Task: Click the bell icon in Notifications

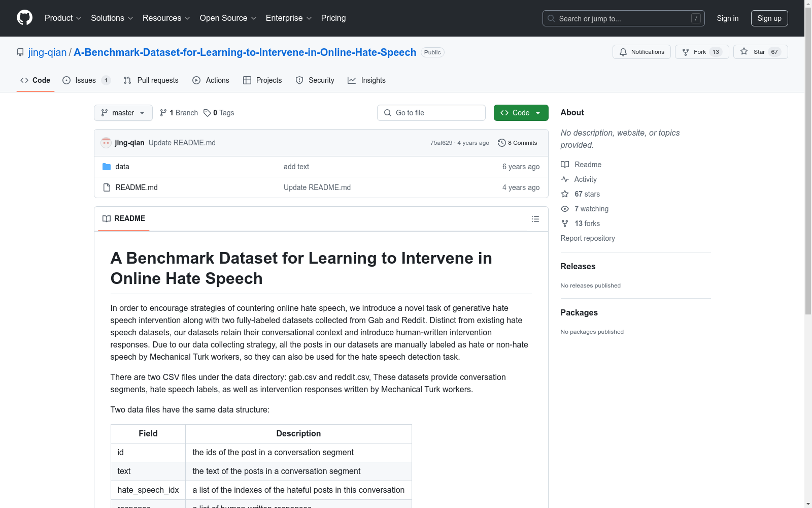Action: pos(623,52)
